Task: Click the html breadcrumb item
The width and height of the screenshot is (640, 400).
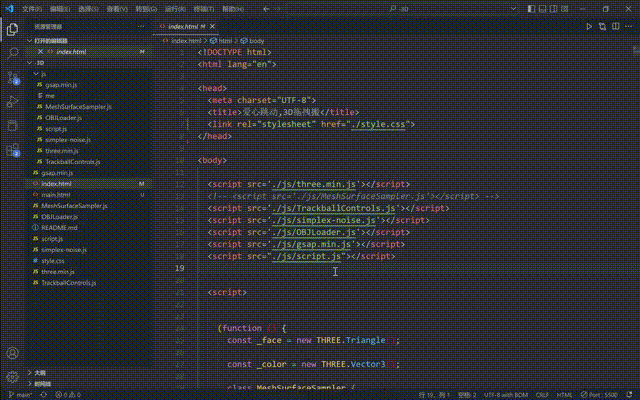Action: [x=221, y=41]
